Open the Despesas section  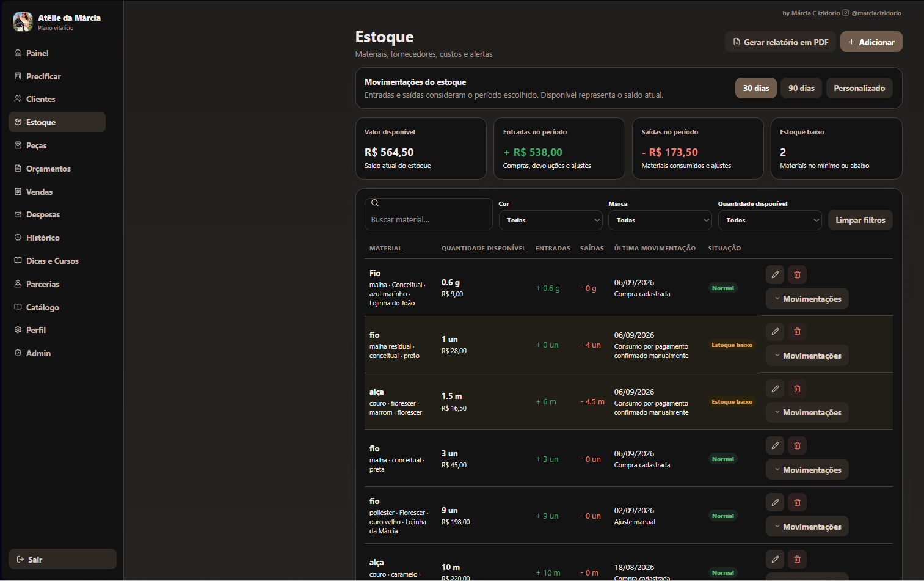[57, 214]
